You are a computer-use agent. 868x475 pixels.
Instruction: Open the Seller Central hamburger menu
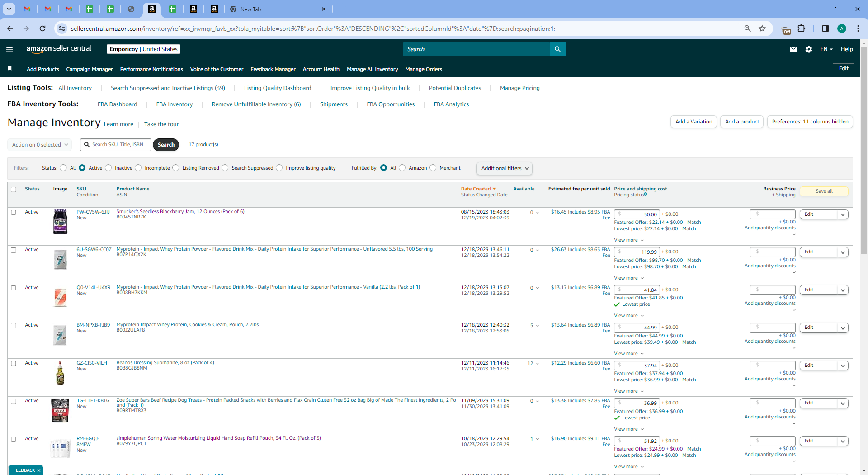point(9,49)
